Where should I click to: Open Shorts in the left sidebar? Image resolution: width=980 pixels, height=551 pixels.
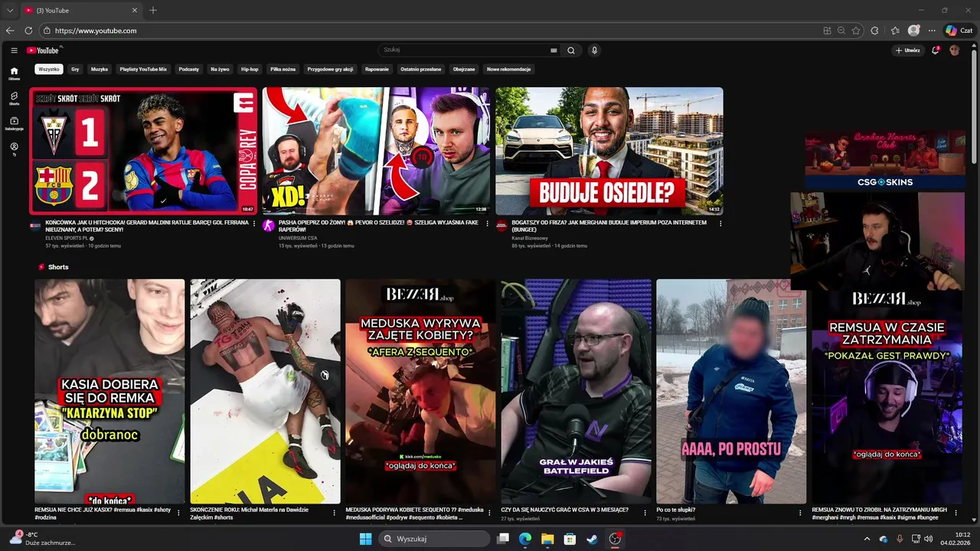(x=14, y=99)
